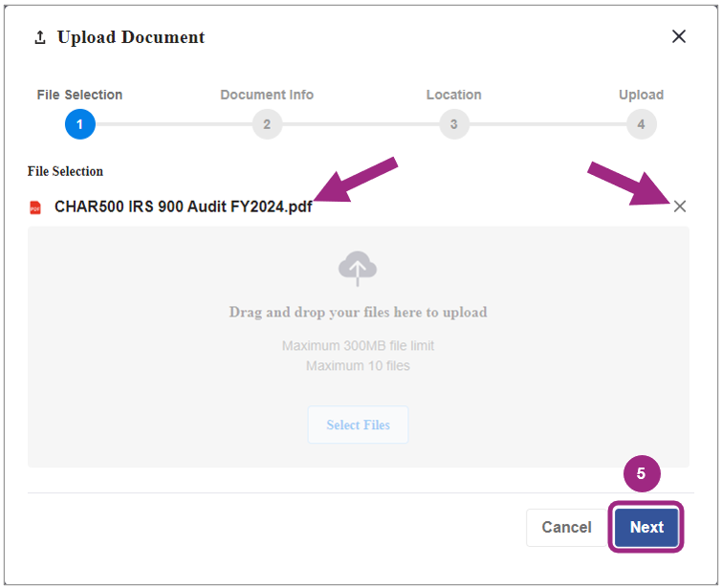Click the drag and drop files text
The height and width of the screenshot is (588, 722).
pos(358,313)
